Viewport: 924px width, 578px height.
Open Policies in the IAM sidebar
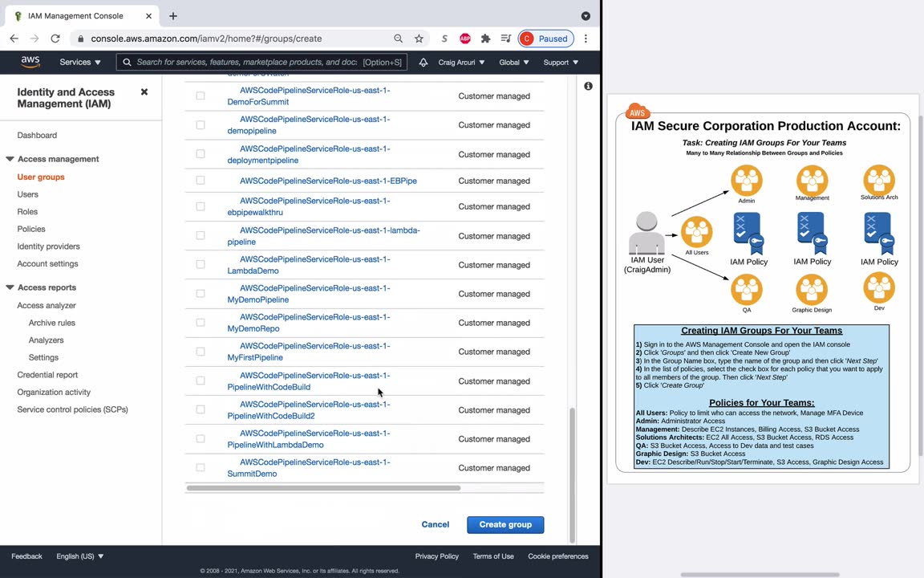pos(31,229)
